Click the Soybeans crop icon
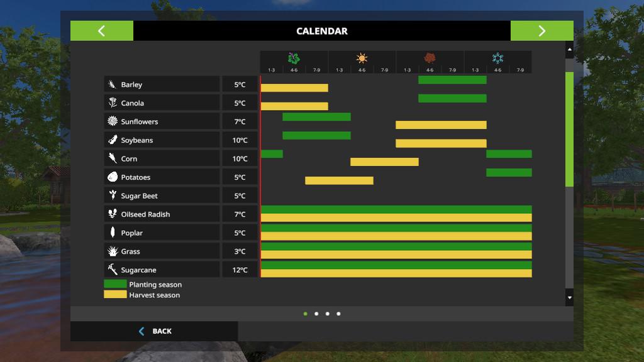This screenshot has height=362, width=644. [113, 140]
